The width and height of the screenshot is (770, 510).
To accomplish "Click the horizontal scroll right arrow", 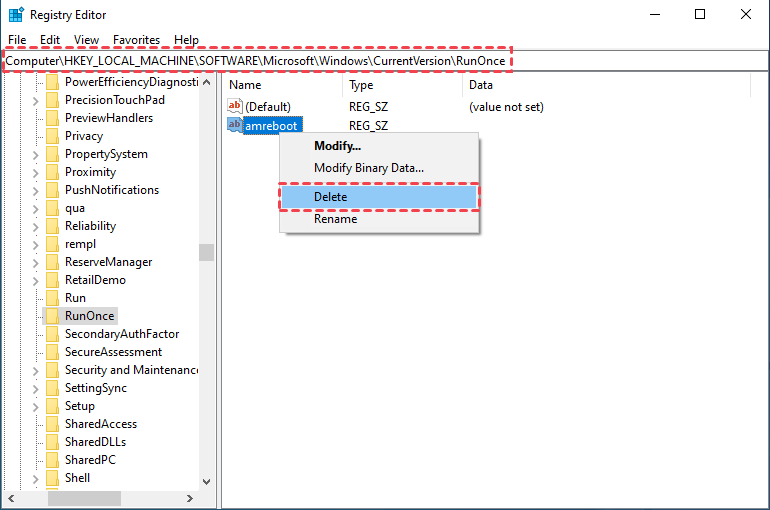I will coord(190,498).
